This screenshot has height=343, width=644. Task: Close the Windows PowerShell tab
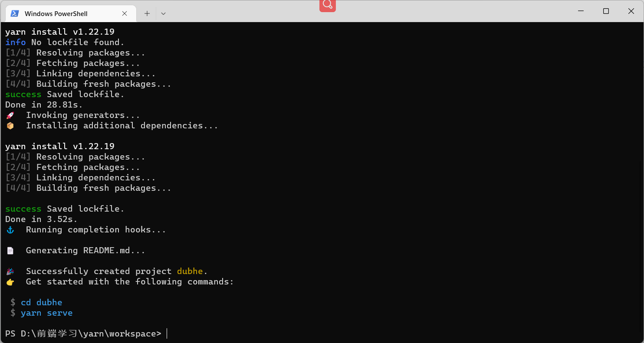125,13
